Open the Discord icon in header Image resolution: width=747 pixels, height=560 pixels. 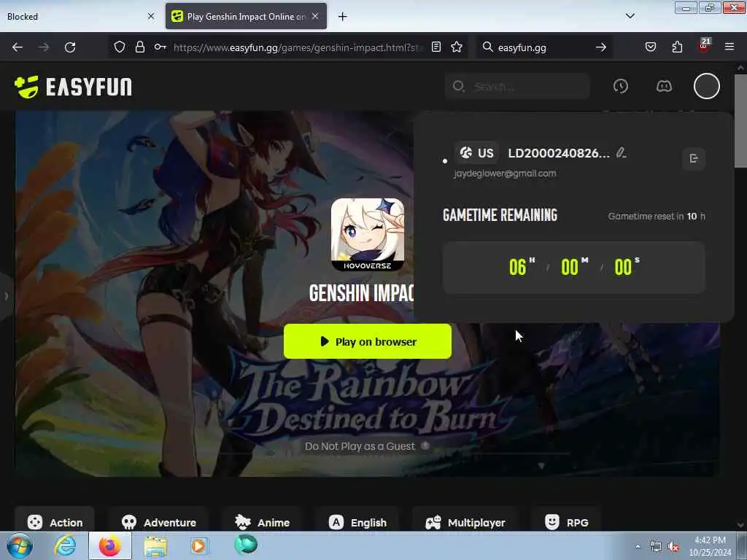tap(664, 86)
